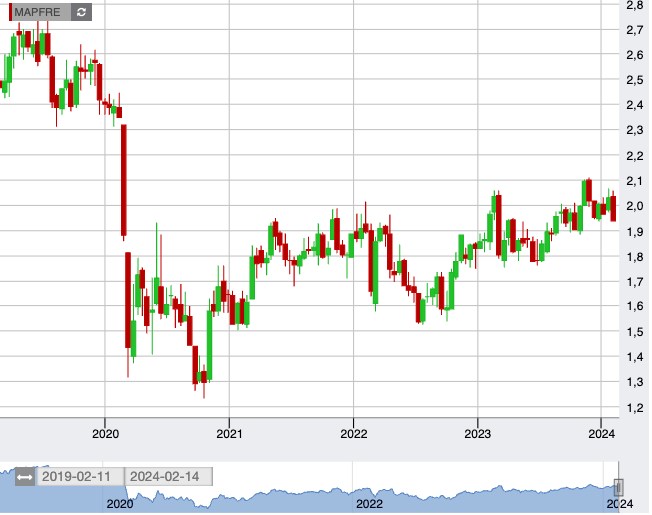Click the 2020 label in navigator overview
The image size is (652, 515).
tap(120, 505)
